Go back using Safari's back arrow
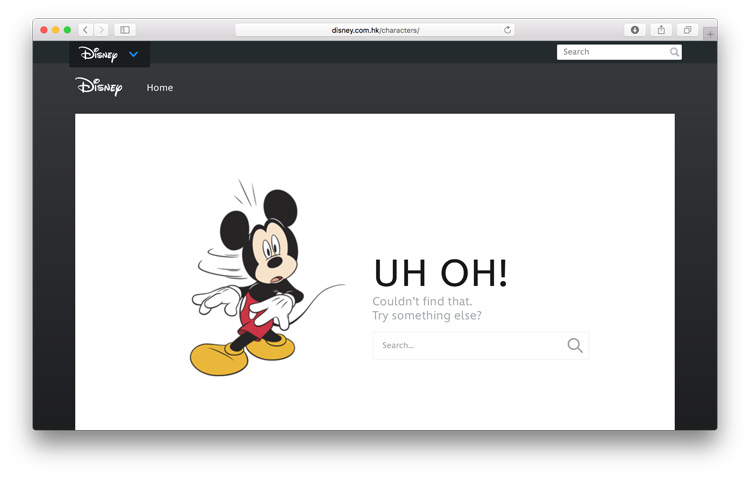 click(x=85, y=30)
